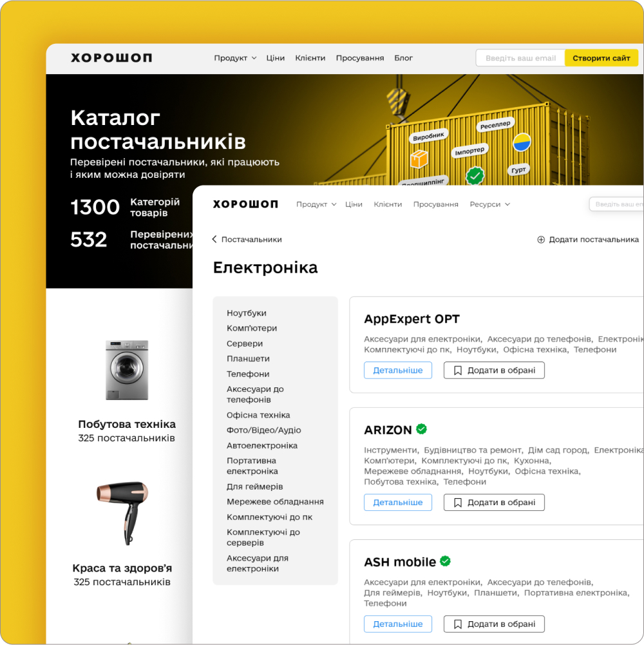Click Детальніше for ARIZON
644x645 pixels.
[x=397, y=502]
